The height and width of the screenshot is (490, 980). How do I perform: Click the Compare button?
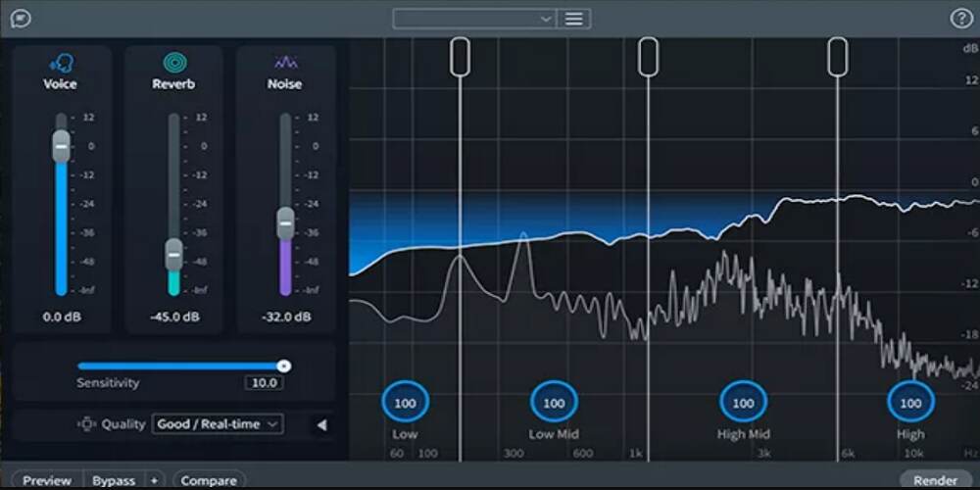[209, 480]
